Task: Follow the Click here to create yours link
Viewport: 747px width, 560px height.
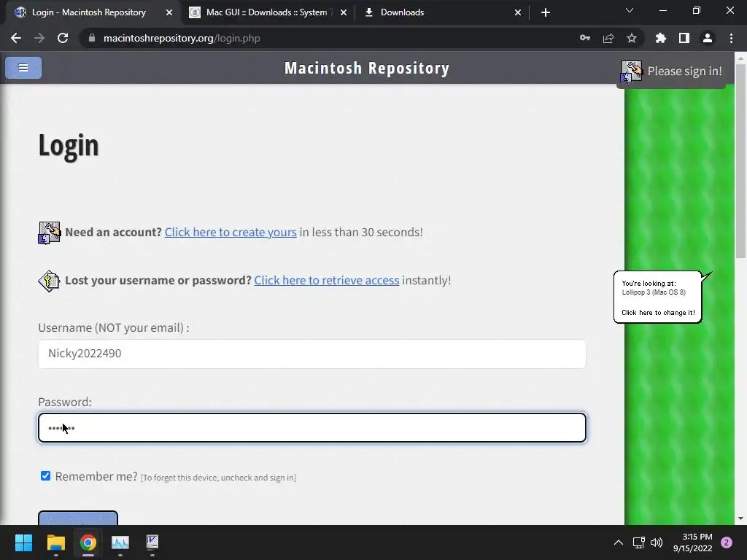Action: point(231,232)
